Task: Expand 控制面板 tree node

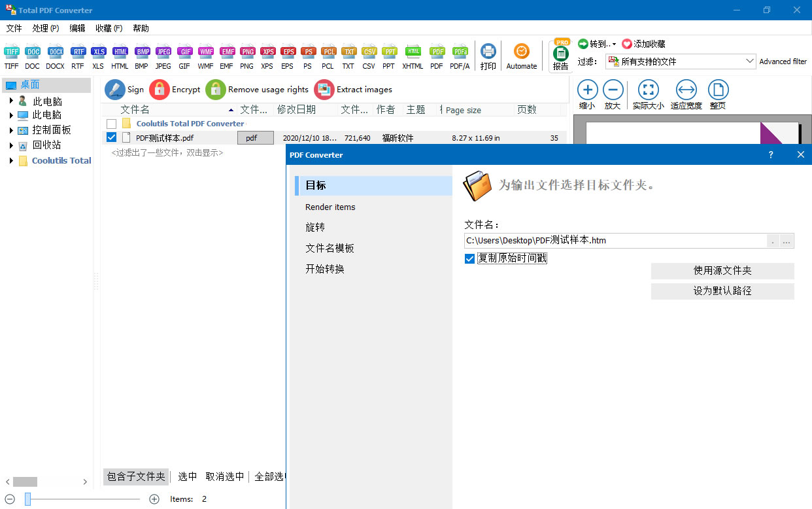Action: pos(11,130)
